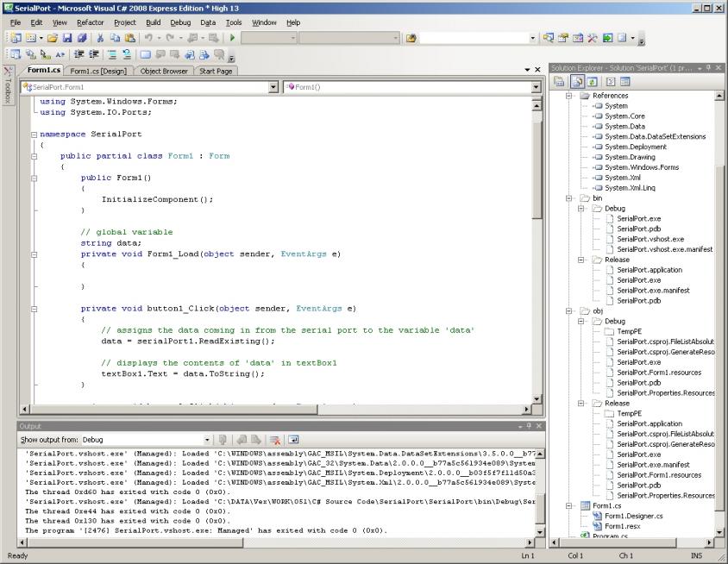This screenshot has width=728, height=564.
Task: Open the Refactor menu
Action: point(90,22)
